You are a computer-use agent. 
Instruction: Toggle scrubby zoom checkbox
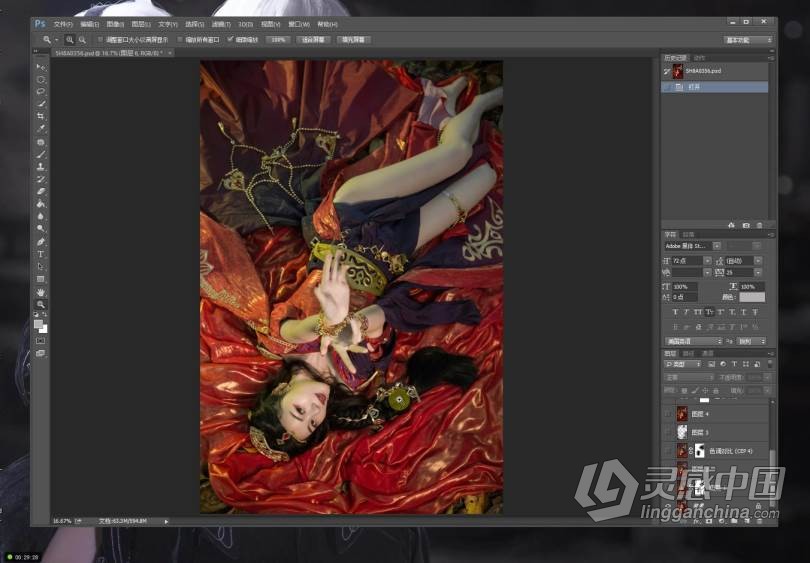click(230, 40)
